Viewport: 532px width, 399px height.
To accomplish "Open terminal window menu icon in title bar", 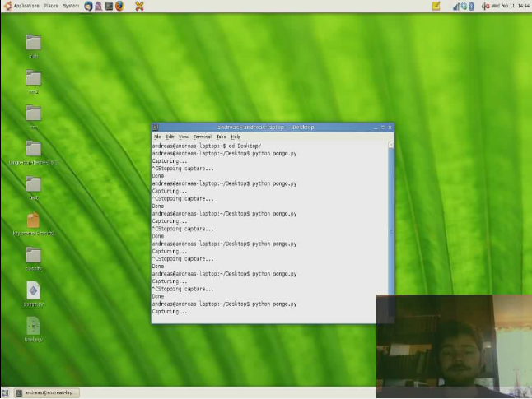I will (156, 128).
